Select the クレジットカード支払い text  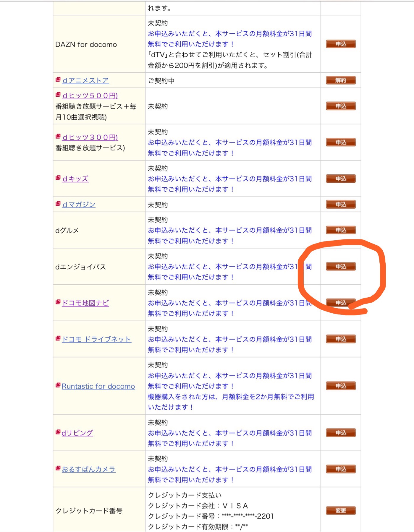click(x=185, y=495)
